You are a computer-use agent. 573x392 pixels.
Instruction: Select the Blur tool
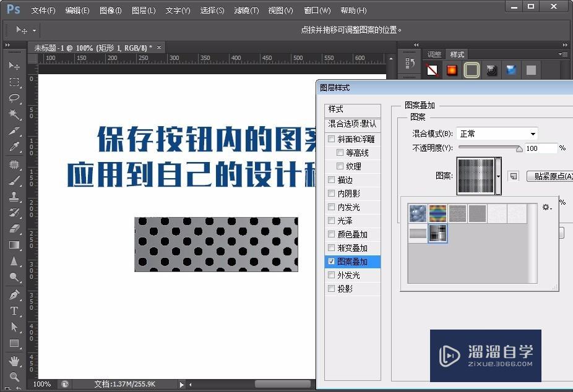[14, 262]
